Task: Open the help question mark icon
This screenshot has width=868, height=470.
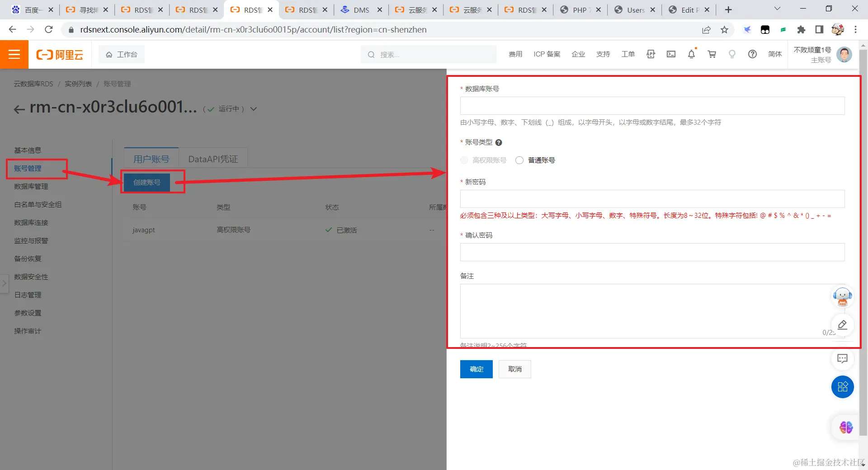Action: (752, 54)
